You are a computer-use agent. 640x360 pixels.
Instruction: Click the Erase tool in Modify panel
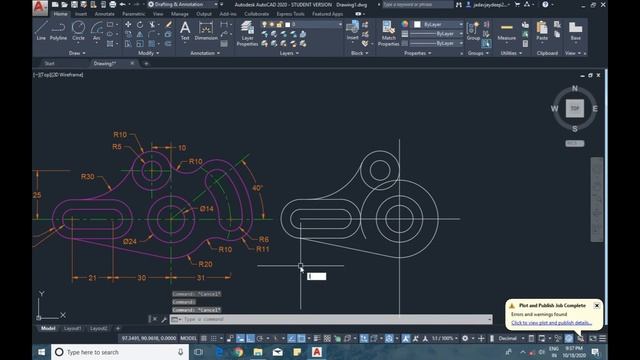pyautogui.click(x=168, y=25)
